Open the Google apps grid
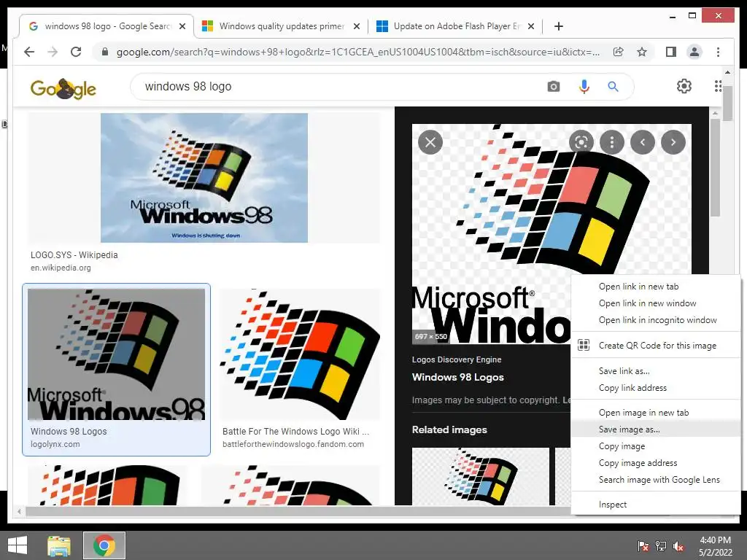747x560 pixels. [x=718, y=86]
